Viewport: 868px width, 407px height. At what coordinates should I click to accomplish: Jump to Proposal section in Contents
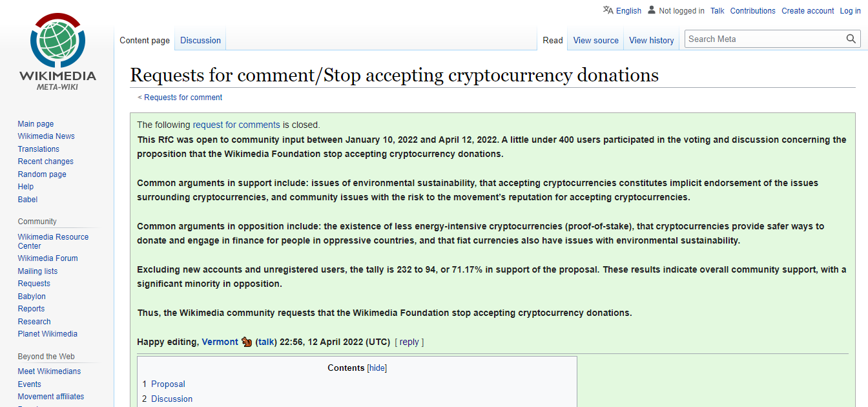pos(168,384)
